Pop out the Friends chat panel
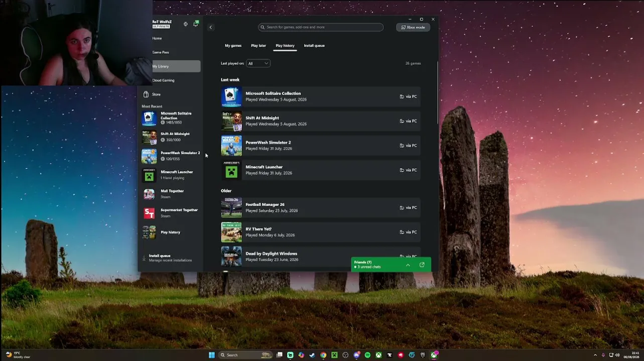This screenshot has width=644, height=361. pos(422,265)
